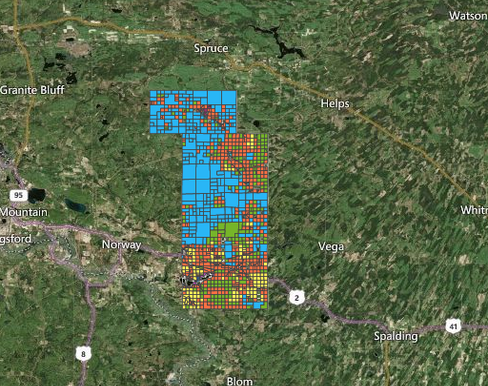The height and width of the screenshot is (386, 488).
Task: Select the Spruce town label
Action: point(211,49)
